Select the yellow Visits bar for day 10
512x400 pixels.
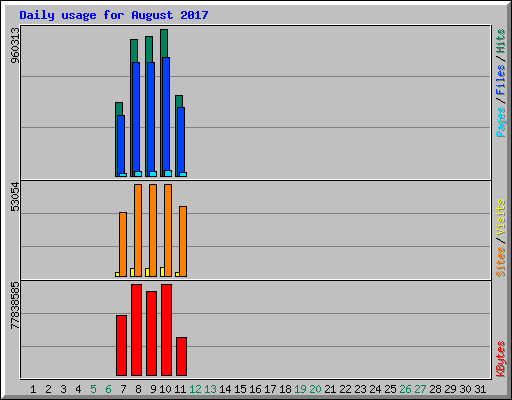click(x=162, y=272)
